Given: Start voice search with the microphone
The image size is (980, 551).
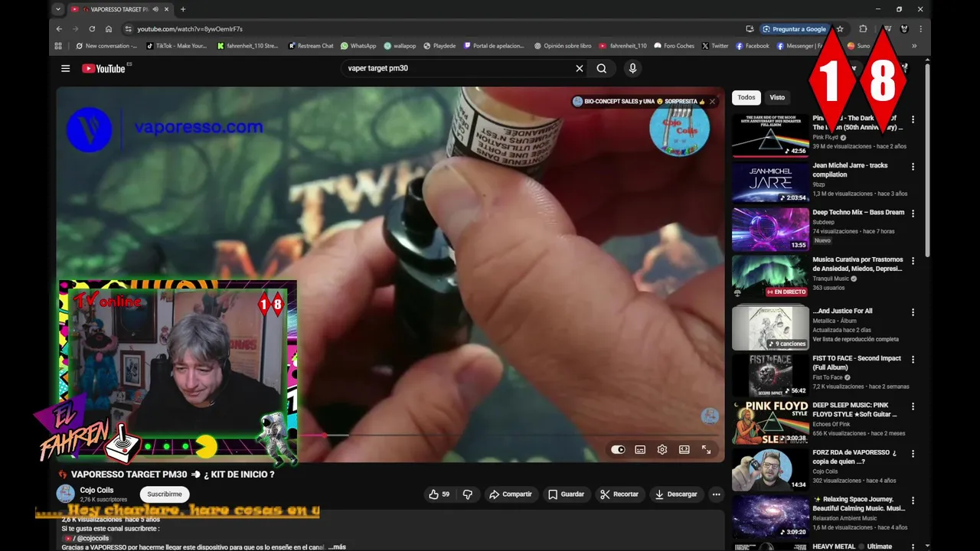Looking at the screenshot, I should point(632,68).
